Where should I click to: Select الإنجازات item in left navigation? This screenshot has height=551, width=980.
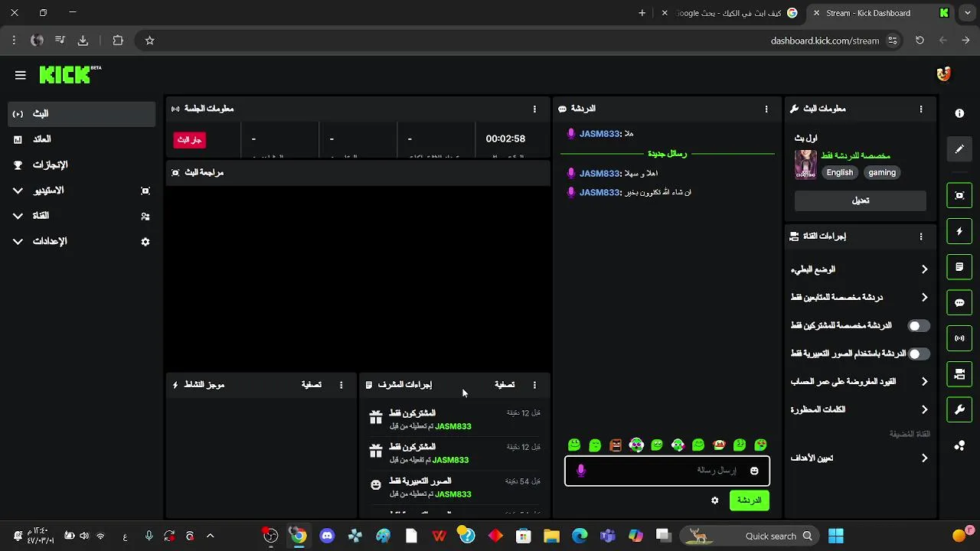pyautogui.click(x=81, y=165)
